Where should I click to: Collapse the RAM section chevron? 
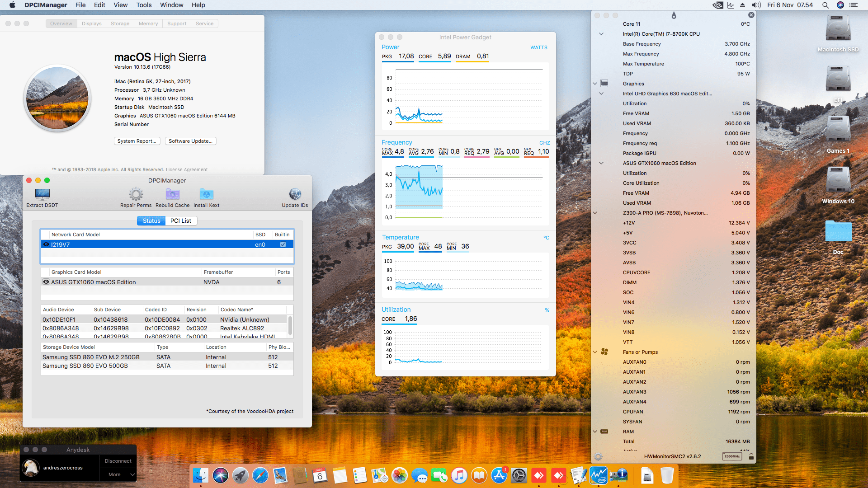595,432
